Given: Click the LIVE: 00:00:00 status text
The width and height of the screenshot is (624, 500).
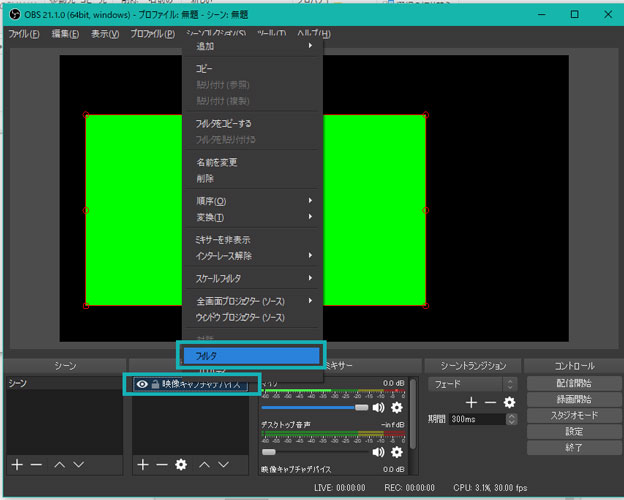Looking at the screenshot, I should click(x=339, y=488).
